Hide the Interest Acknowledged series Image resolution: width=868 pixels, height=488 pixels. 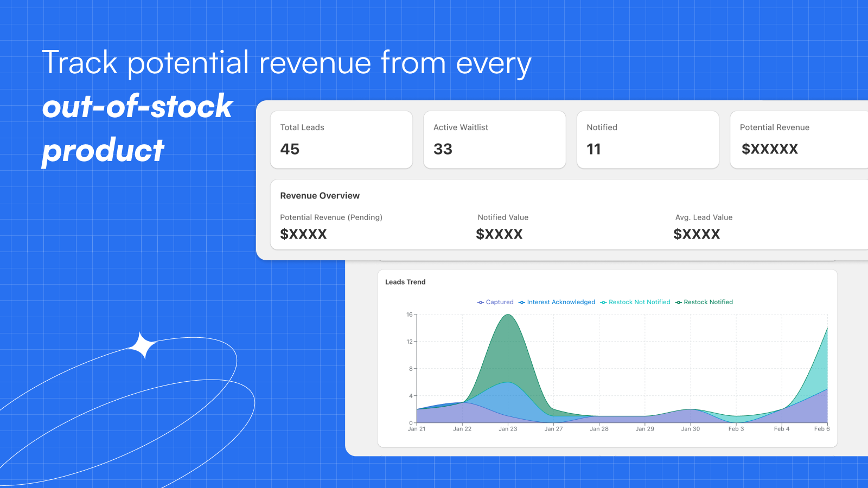coord(557,302)
